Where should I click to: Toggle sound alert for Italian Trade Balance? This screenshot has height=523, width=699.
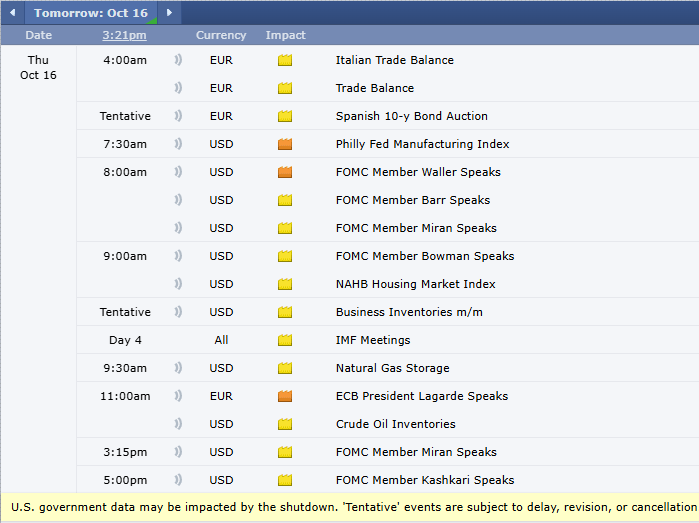click(x=178, y=60)
